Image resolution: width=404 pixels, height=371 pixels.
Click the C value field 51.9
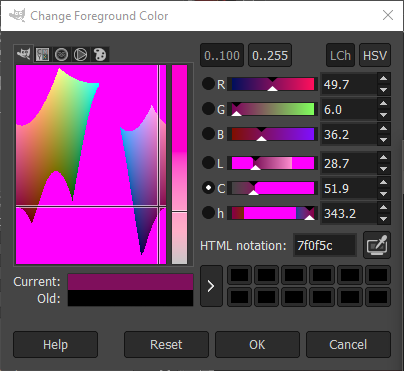tap(349, 188)
